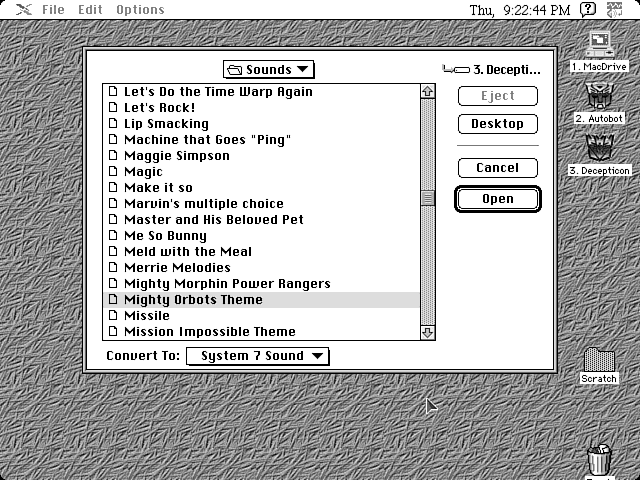640x480 pixels.
Task: Click the folder icon in Sounds popup
Action: point(235,70)
